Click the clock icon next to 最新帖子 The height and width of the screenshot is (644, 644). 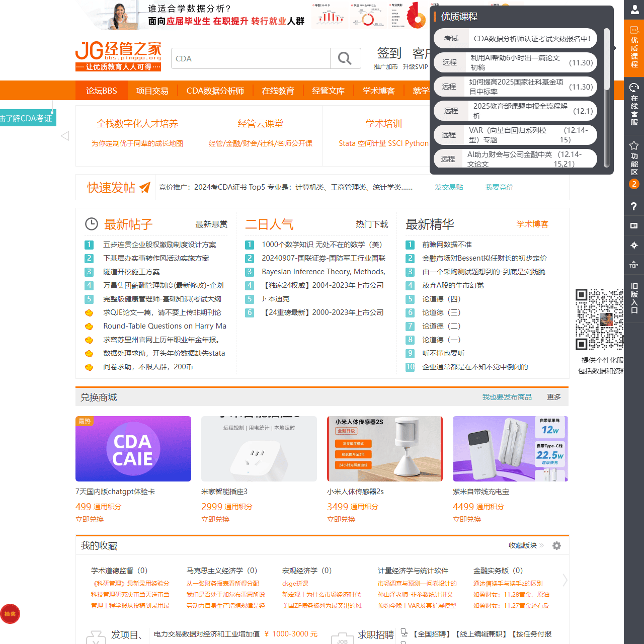click(x=91, y=224)
